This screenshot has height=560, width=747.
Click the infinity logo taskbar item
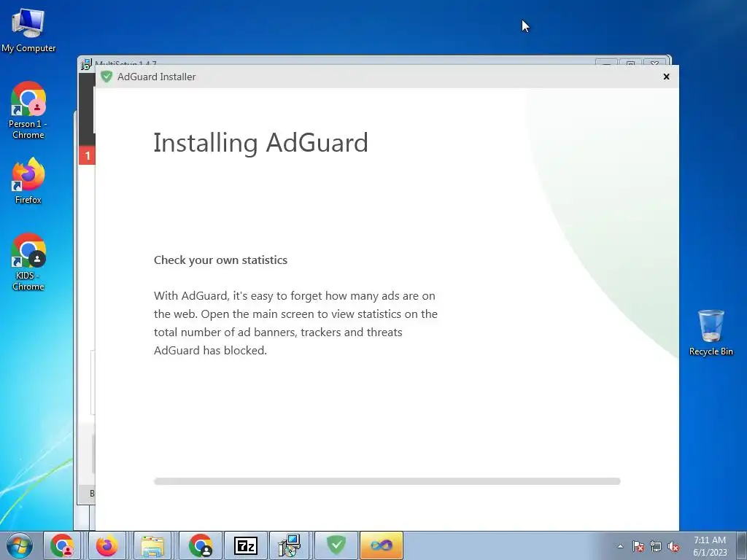point(381,545)
